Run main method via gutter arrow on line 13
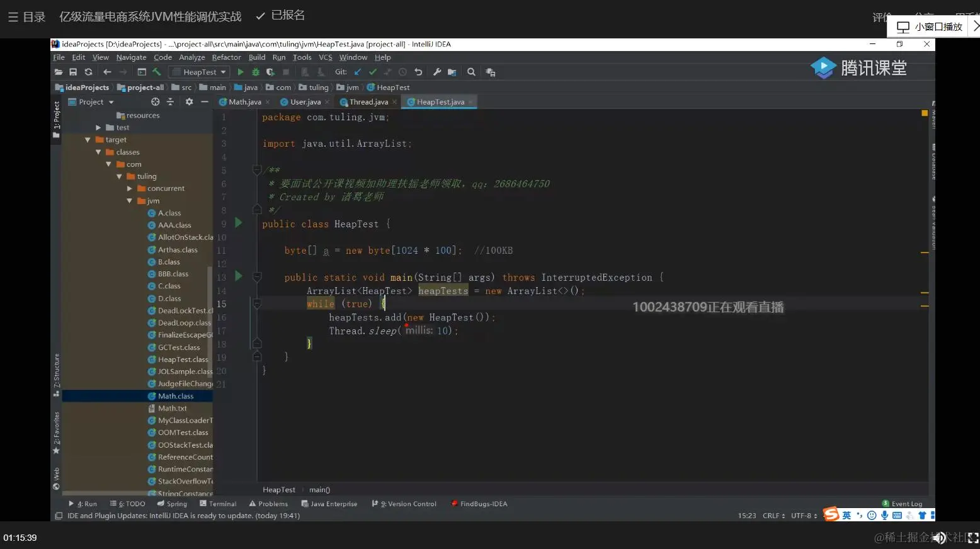980x549 pixels. click(x=239, y=276)
